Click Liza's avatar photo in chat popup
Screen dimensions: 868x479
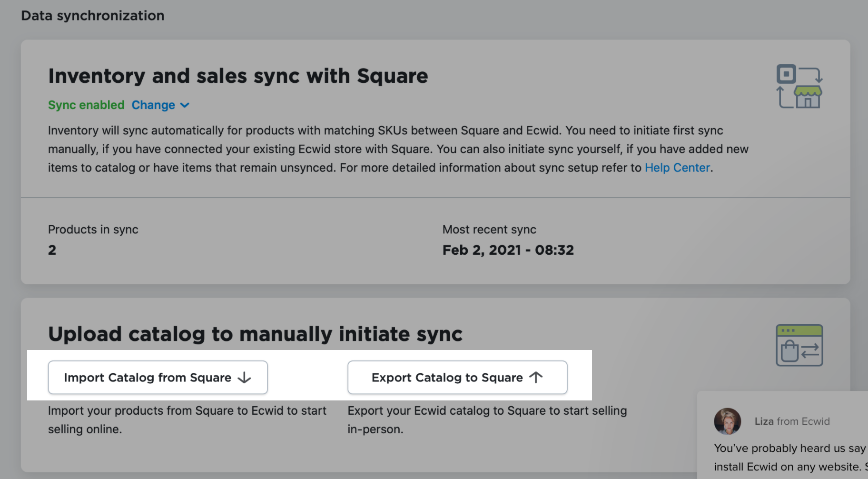pyautogui.click(x=727, y=421)
